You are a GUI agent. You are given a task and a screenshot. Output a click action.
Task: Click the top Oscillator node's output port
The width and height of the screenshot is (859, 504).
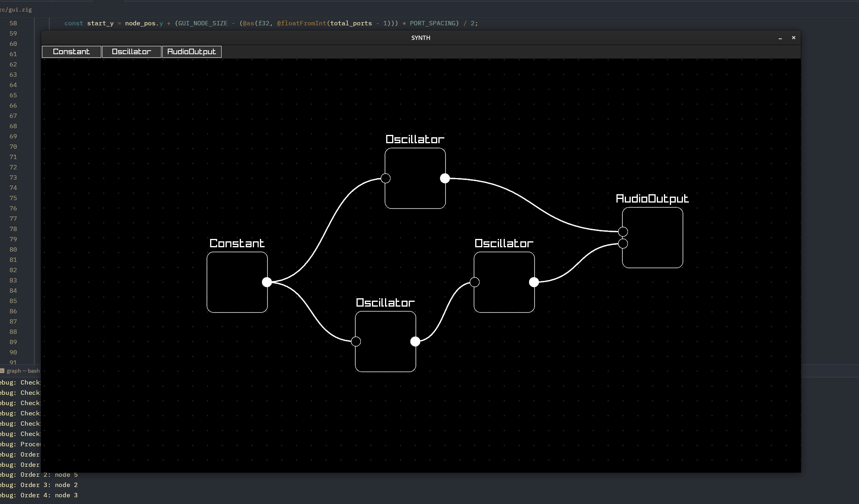coord(445,178)
